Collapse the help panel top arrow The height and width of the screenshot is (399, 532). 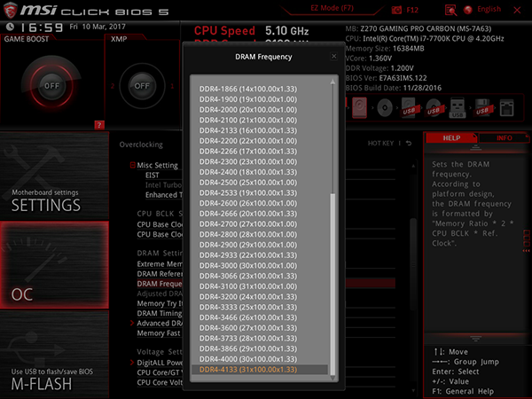pos(475,147)
